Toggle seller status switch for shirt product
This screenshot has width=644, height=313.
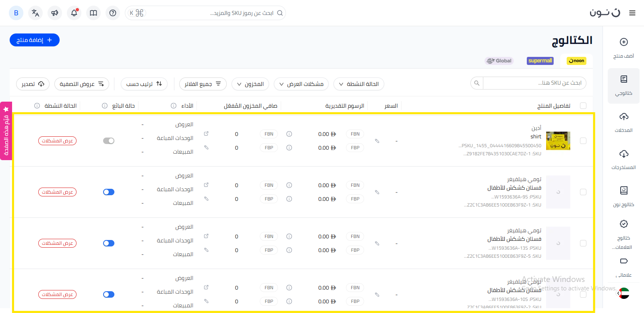109,141
